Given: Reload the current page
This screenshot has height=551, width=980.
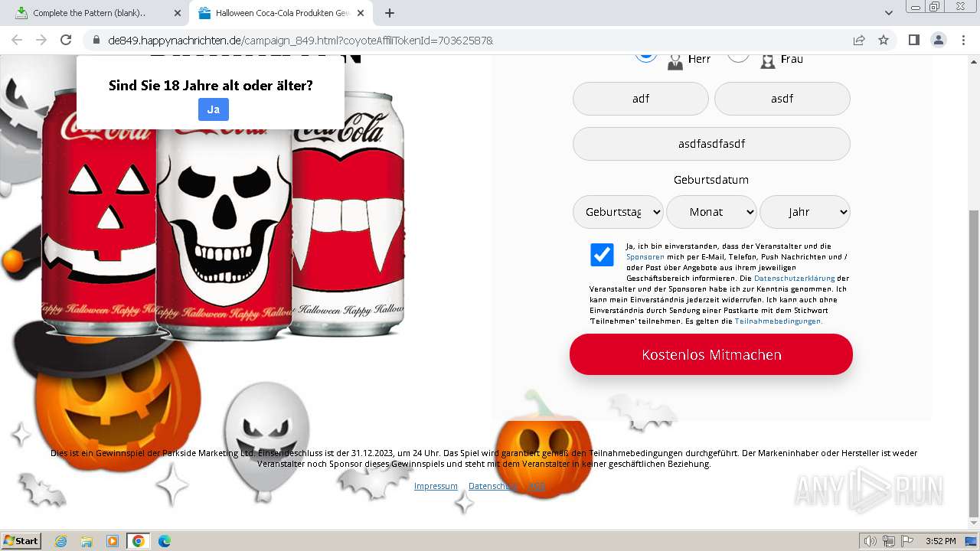Looking at the screenshot, I should 66,40.
